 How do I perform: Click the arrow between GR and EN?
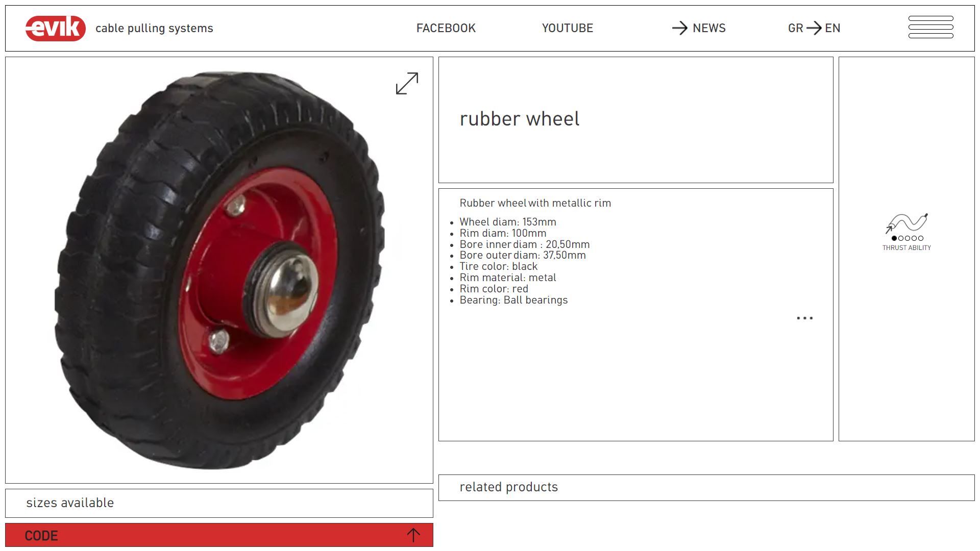click(814, 28)
